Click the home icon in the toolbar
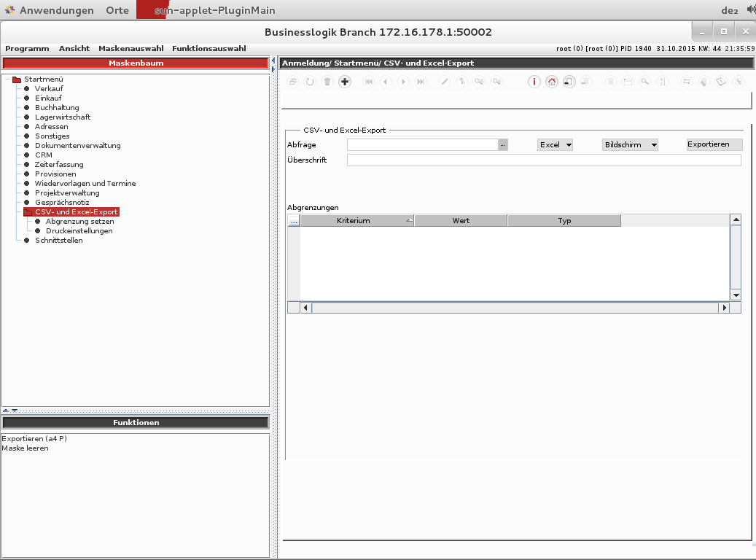 [x=552, y=82]
